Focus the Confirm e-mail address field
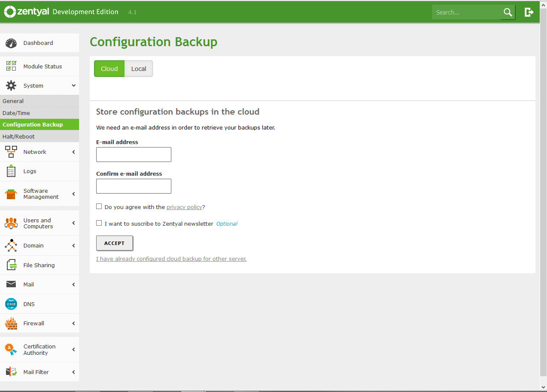Image resolution: width=547 pixels, height=392 pixels. [x=134, y=186]
